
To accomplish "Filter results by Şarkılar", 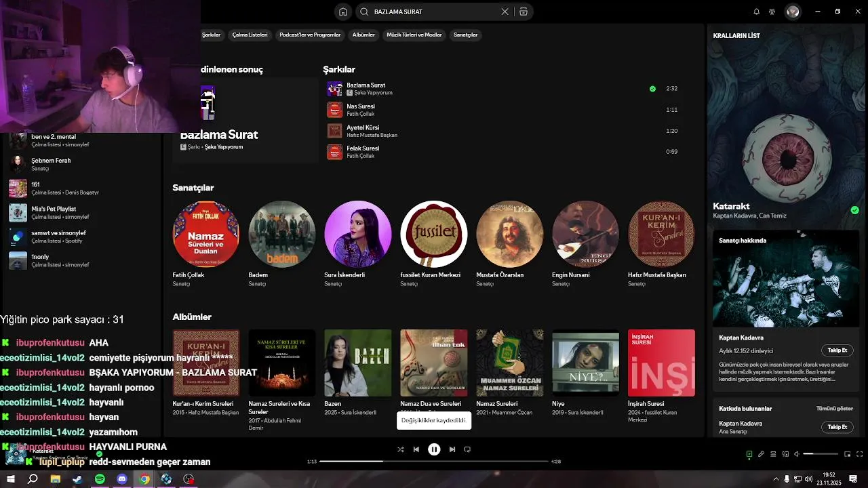I will [x=211, y=35].
